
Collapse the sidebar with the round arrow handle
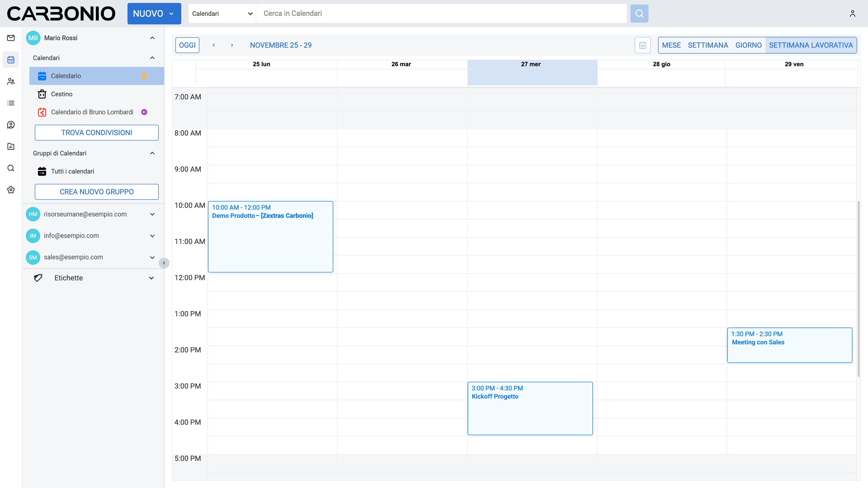click(164, 263)
